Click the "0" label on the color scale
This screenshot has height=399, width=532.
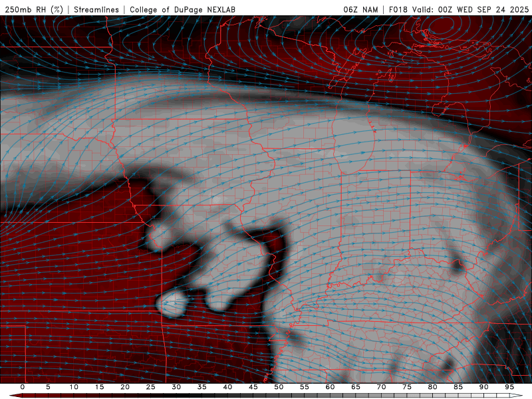pos(23,387)
